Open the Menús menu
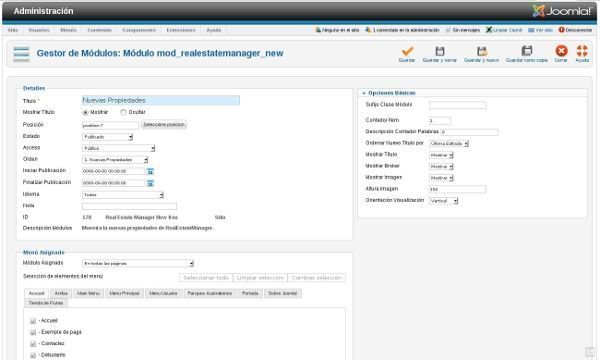This screenshot has width=600, height=360. coord(68,30)
